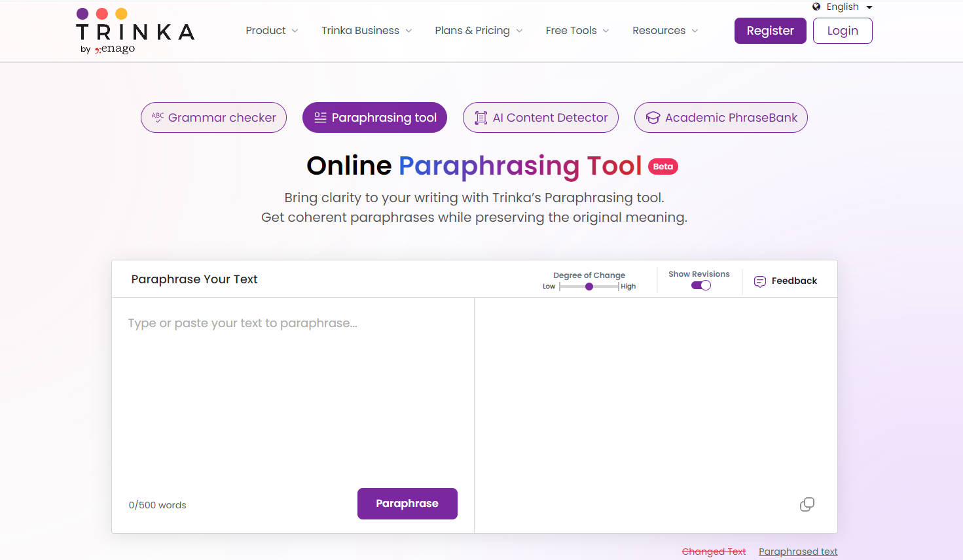Click the Academic PhraseBank graduation cap icon
The width and height of the screenshot is (963, 560).
[x=653, y=117]
